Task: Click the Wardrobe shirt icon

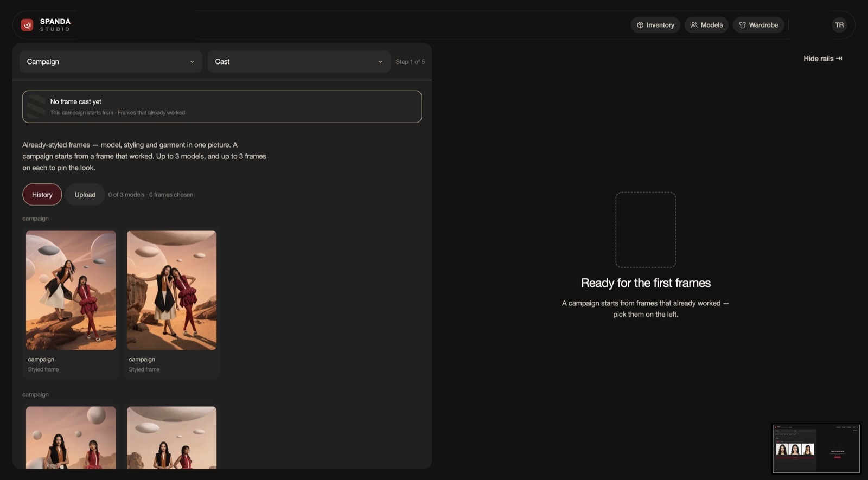Action: 742,25
